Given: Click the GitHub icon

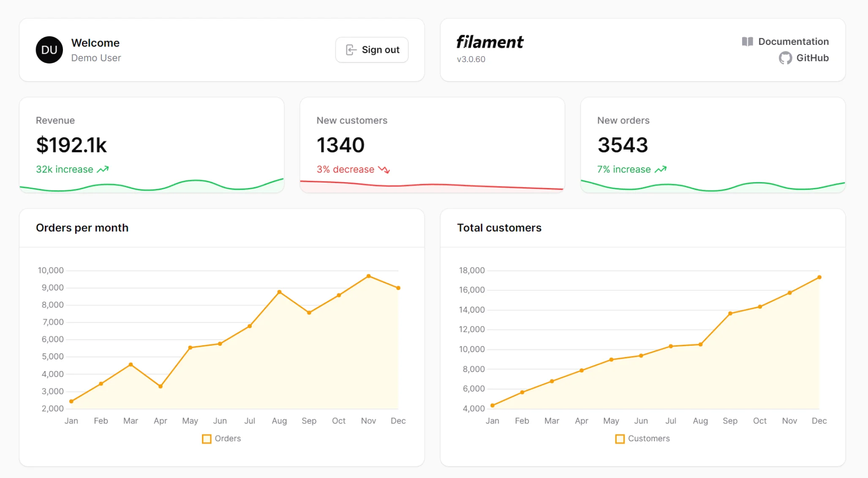Looking at the screenshot, I should (x=785, y=58).
